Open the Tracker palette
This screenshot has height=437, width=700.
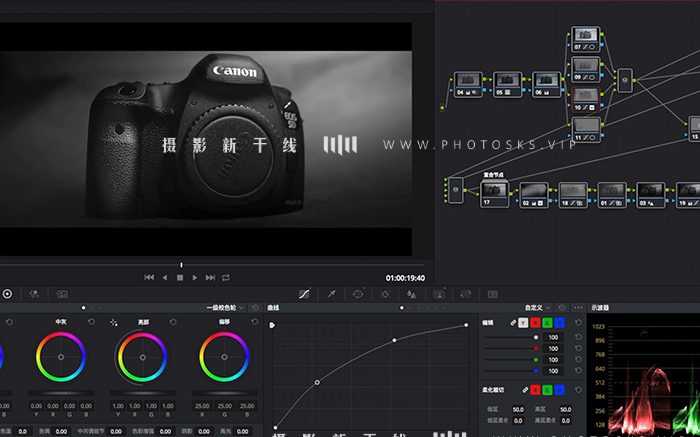coord(385,294)
